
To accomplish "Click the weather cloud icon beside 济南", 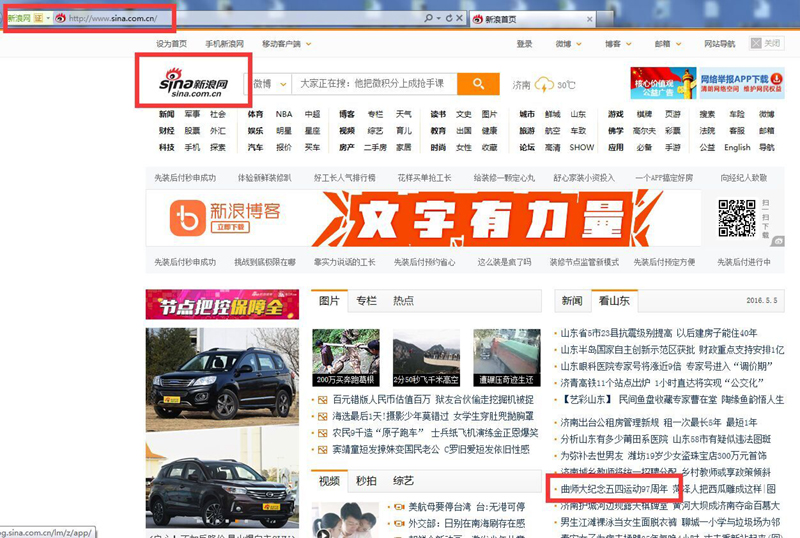I will pyautogui.click(x=545, y=85).
